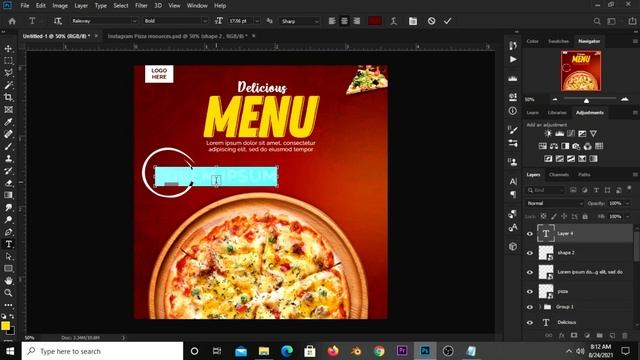Select the Zoom tool
The width and height of the screenshot is (640, 360).
pos(8,293)
